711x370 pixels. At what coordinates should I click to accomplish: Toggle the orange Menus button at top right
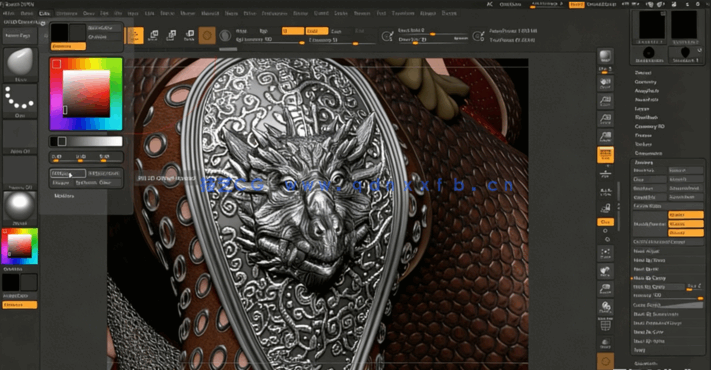(577, 5)
